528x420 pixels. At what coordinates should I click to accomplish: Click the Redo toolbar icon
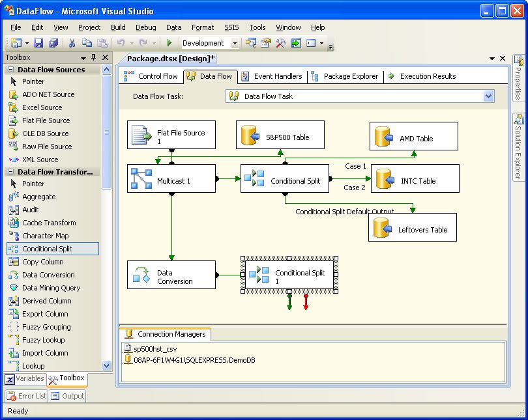pyautogui.click(x=143, y=43)
